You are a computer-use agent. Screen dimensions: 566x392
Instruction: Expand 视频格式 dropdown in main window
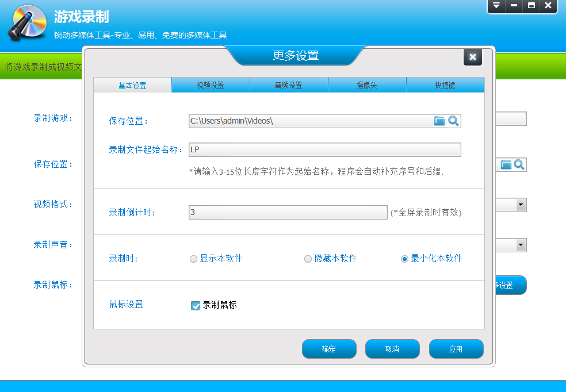[521, 205]
